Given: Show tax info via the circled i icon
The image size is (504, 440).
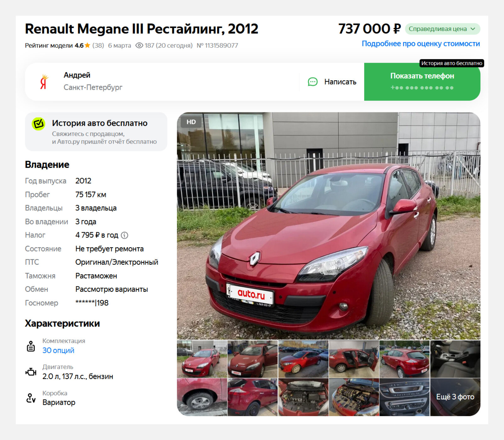Looking at the screenshot, I should tap(125, 235).
